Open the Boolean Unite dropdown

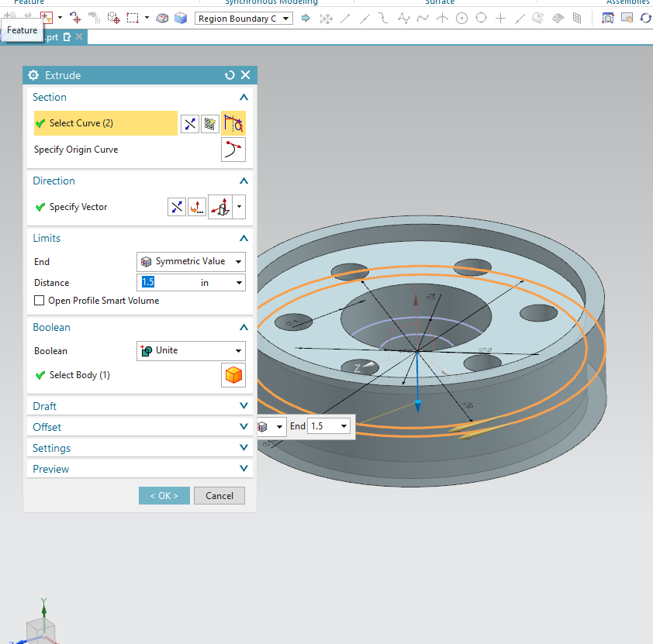(191, 351)
